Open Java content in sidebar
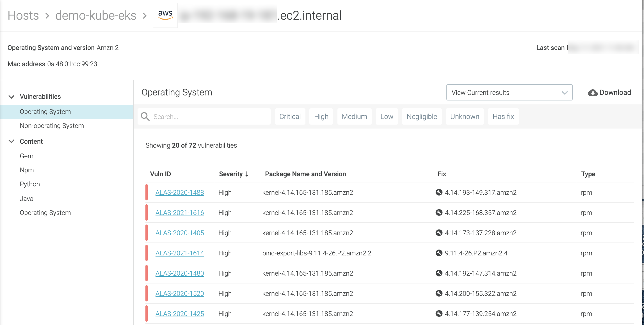 (26, 199)
